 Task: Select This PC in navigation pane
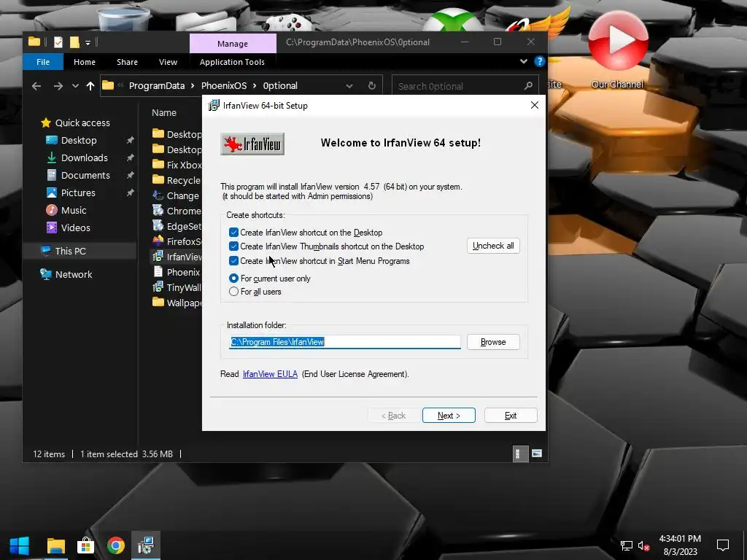(70, 251)
